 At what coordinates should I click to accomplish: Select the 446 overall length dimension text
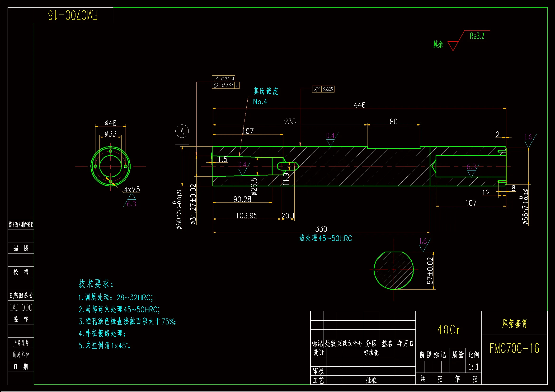[x=359, y=105]
